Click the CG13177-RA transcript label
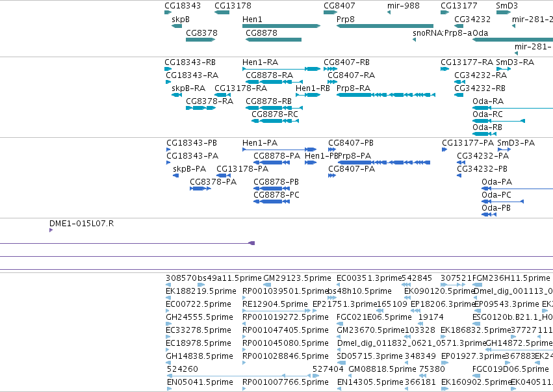The width and height of the screenshot is (553, 392). click(467, 62)
